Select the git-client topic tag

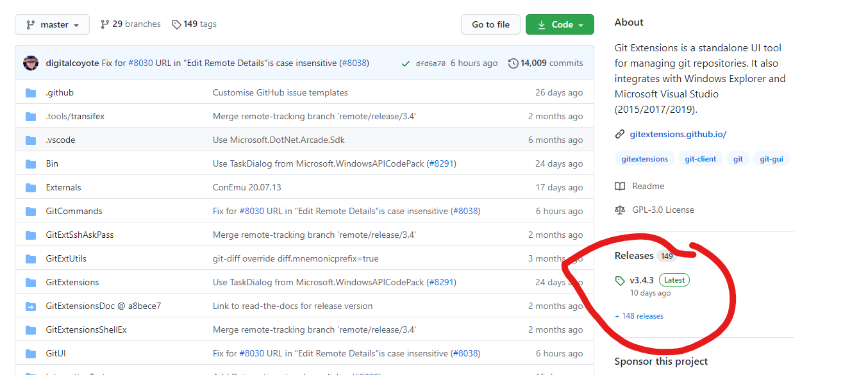pyautogui.click(x=700, y=158)
